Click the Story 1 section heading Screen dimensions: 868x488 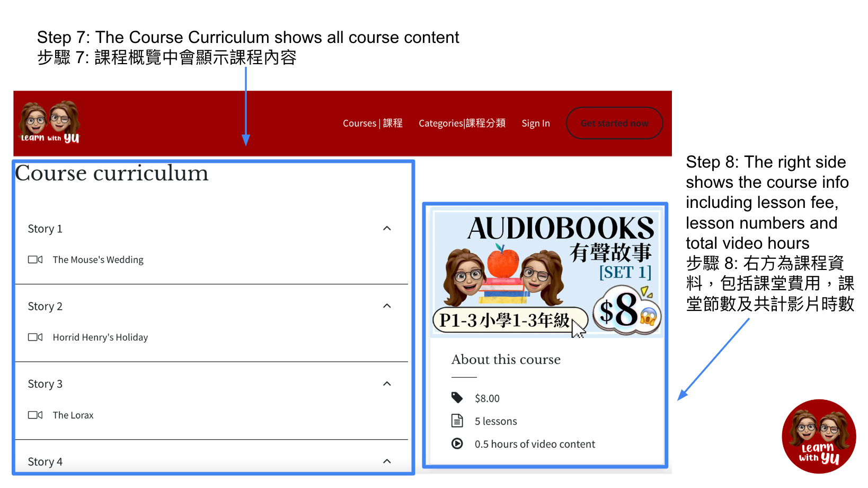[x=45, y=229]
